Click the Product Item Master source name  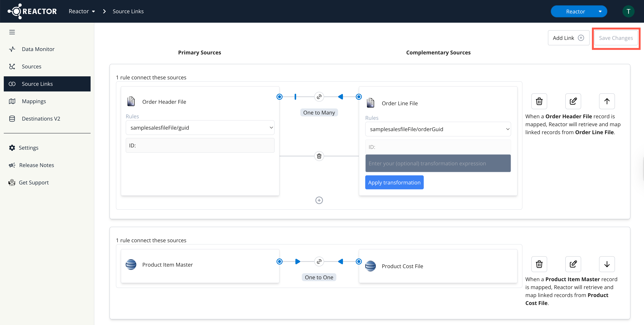167,265
